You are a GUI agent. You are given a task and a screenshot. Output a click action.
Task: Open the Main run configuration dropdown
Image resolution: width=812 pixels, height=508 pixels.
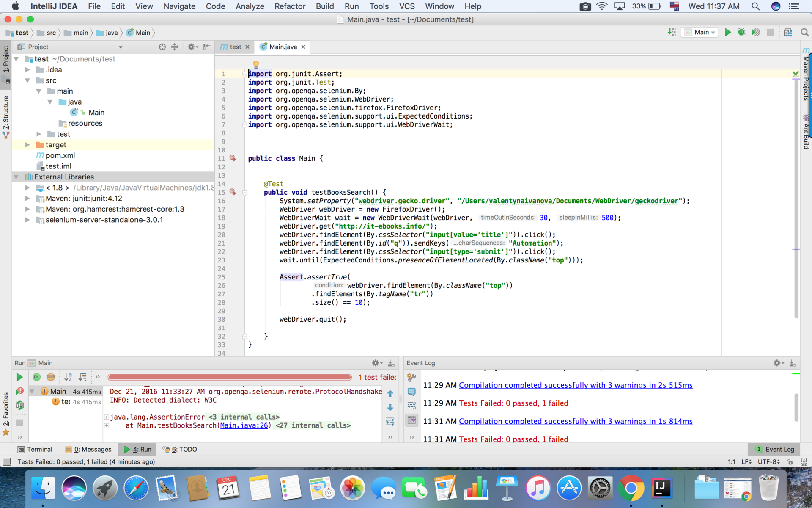coord(700,32)
